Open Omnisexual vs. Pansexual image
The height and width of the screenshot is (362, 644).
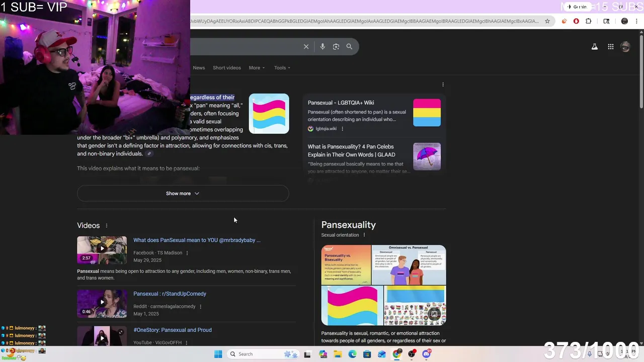click(x=409, y=264)
